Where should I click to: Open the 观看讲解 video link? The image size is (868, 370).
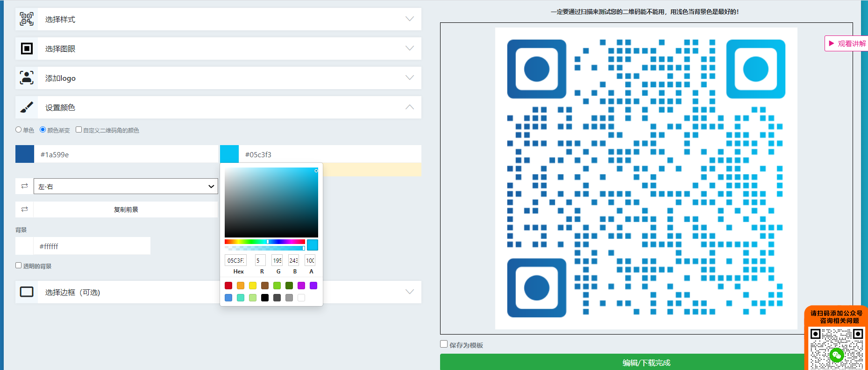pyautogui.click(x=847, y=43)
